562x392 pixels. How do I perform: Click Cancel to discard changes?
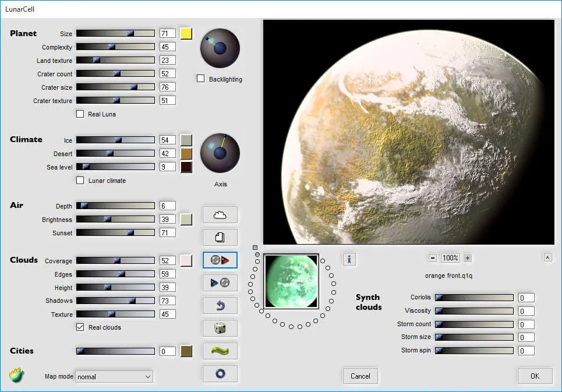[x=360, y=376]
